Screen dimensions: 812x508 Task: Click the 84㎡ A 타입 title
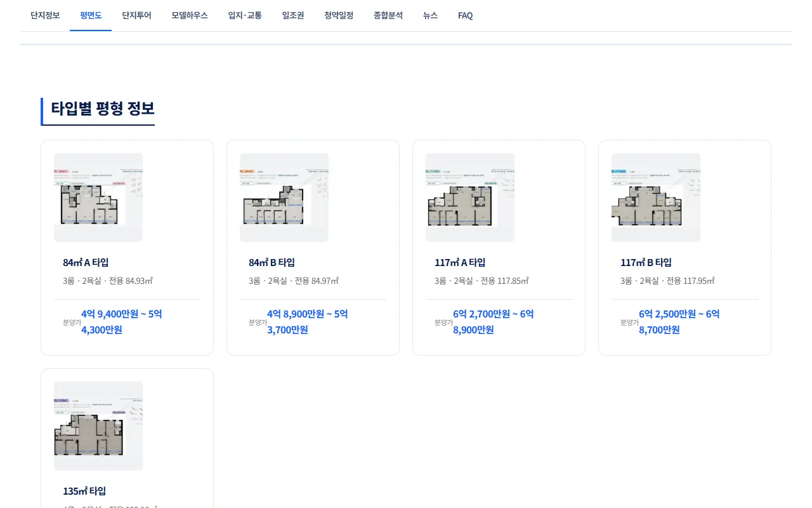86,262
